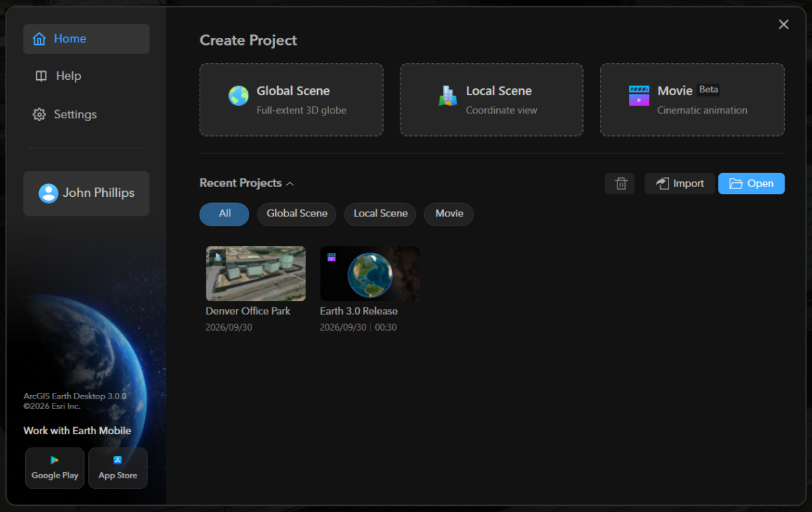Show only Local Scene recent projects

[x=380, y=214]
